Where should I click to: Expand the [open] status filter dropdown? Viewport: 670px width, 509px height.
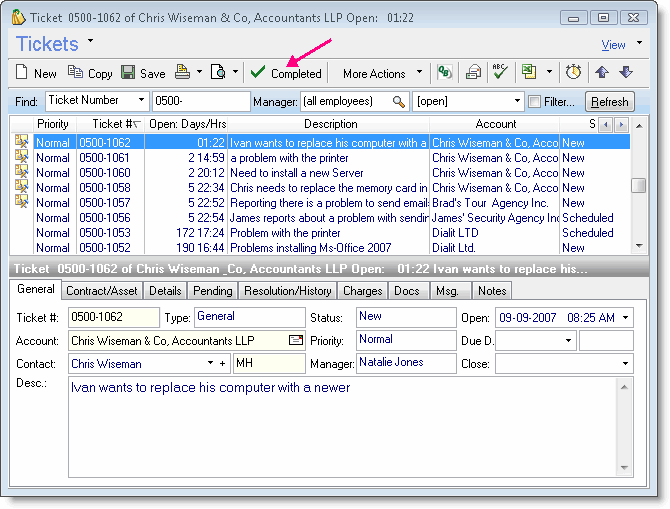point(517,102)
